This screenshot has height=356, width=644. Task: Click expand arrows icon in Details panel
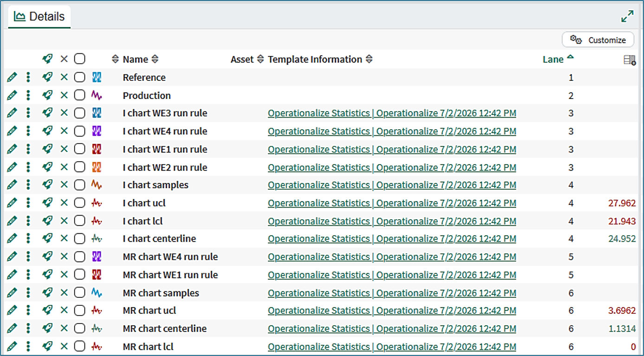click(627, 16)
